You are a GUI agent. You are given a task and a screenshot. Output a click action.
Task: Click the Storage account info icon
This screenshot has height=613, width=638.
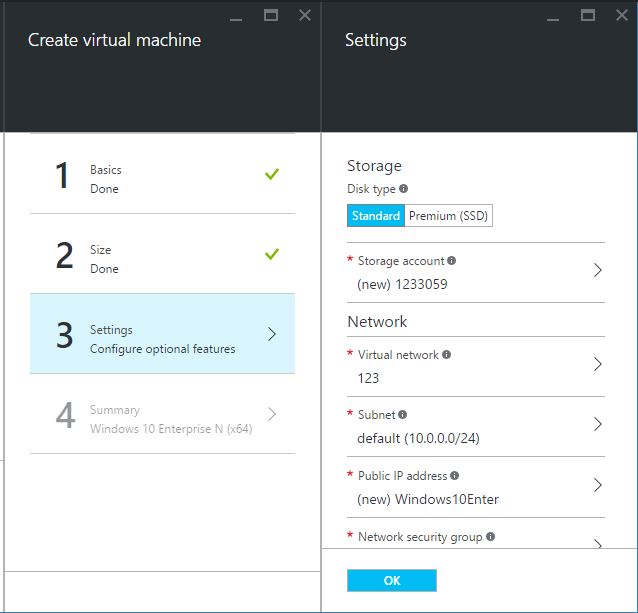[452, 261]
